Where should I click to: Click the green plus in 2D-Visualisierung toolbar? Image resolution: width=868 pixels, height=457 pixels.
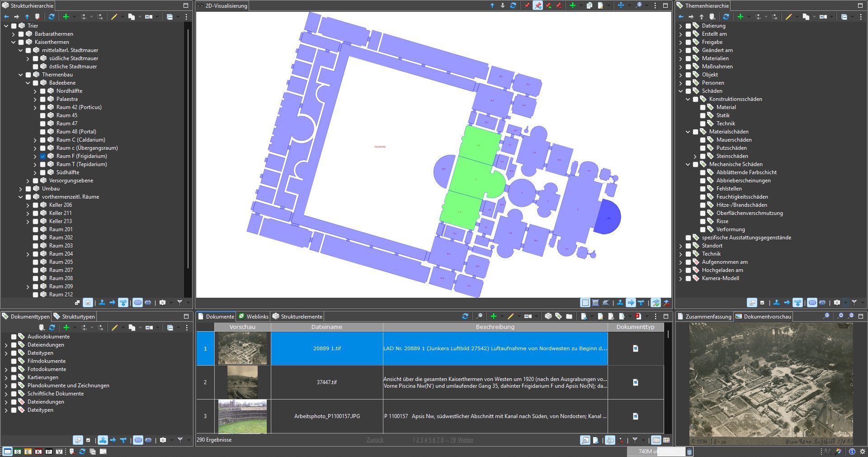572,5
